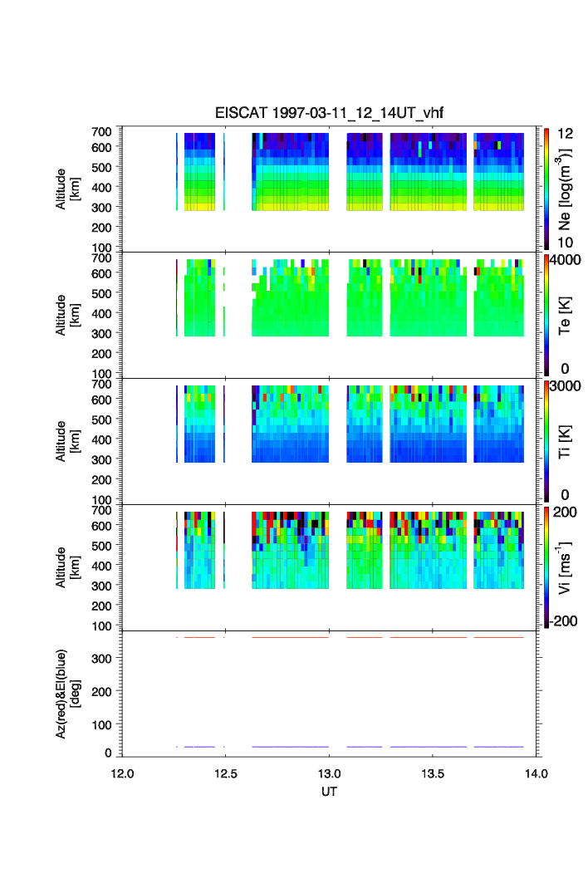Viewport: 588px width, 883px height.
Task: Click the Ne [log(m-3)] colorbar label
Action: 565,189
